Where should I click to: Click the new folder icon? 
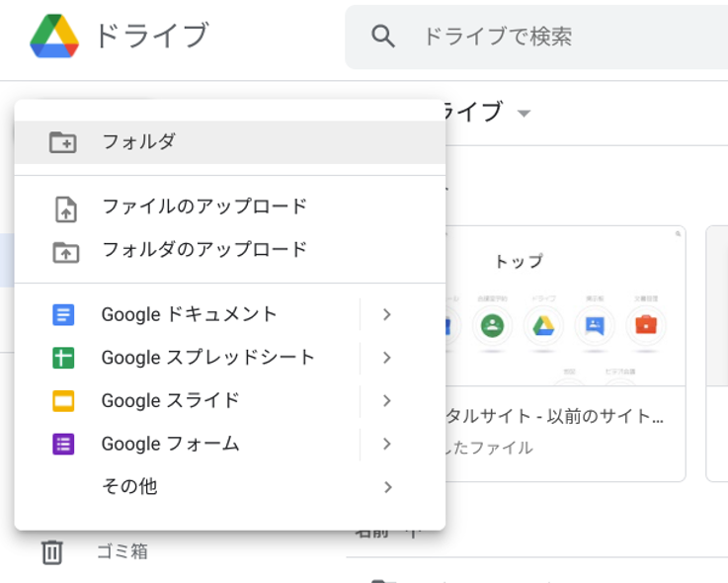click(x=63, y=142)
